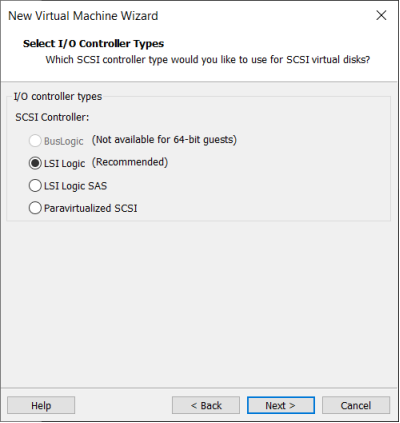The width and height of the screenshot is (400, 423).
Task: Click the "Paravirtualized SCSI" label text
Action: [91, 208]
